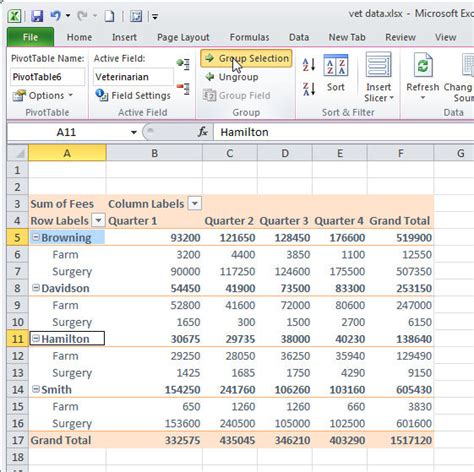Select cell with value 1517120
This screenshot has width=474, height=472.
point(400,440)
